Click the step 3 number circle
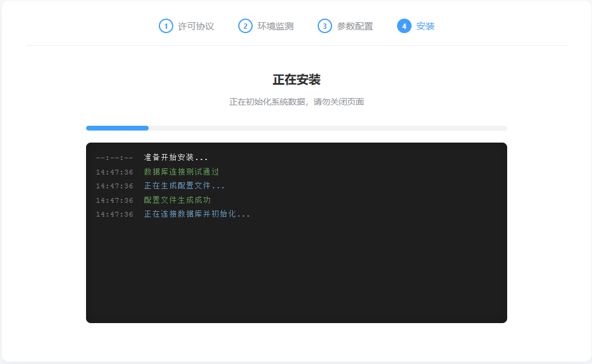 pyautogui.click(x=325, y=26)
